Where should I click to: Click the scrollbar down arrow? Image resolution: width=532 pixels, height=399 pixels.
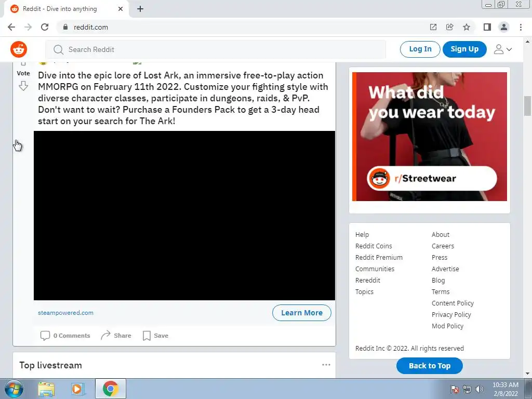click(x=527, y=374)
